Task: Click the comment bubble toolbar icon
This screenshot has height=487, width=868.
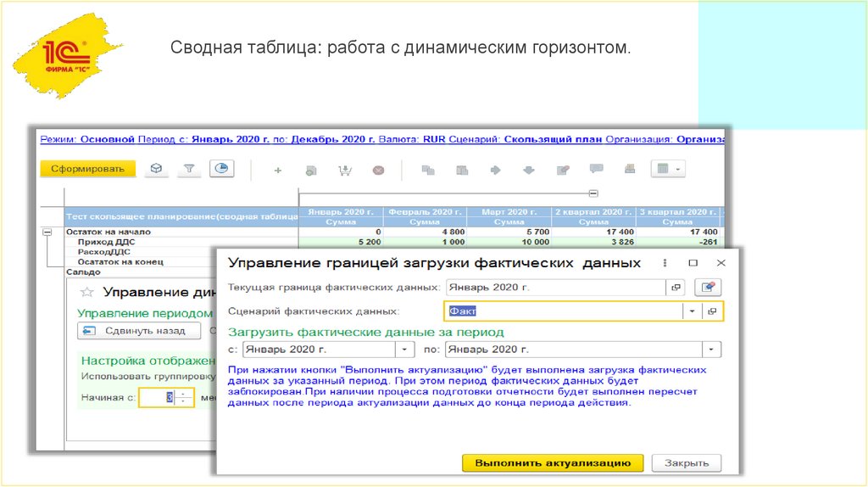Action: click(596, 170)
